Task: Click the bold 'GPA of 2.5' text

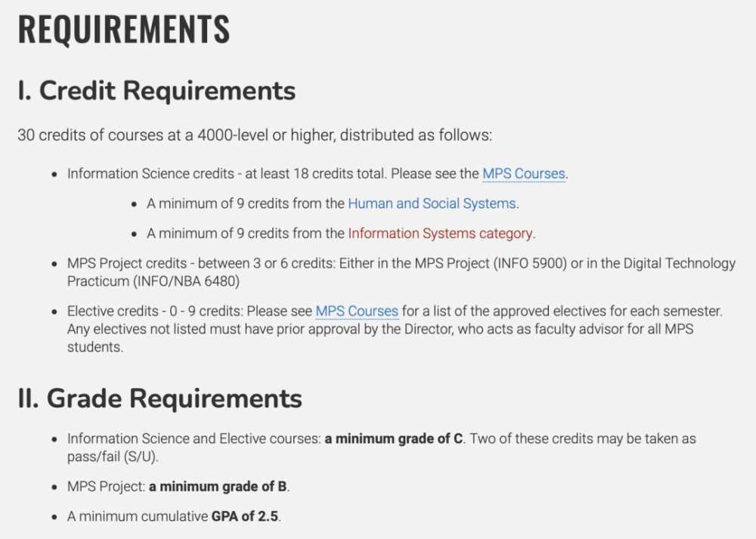Action: pyautogui.click(x=245, y=516)
